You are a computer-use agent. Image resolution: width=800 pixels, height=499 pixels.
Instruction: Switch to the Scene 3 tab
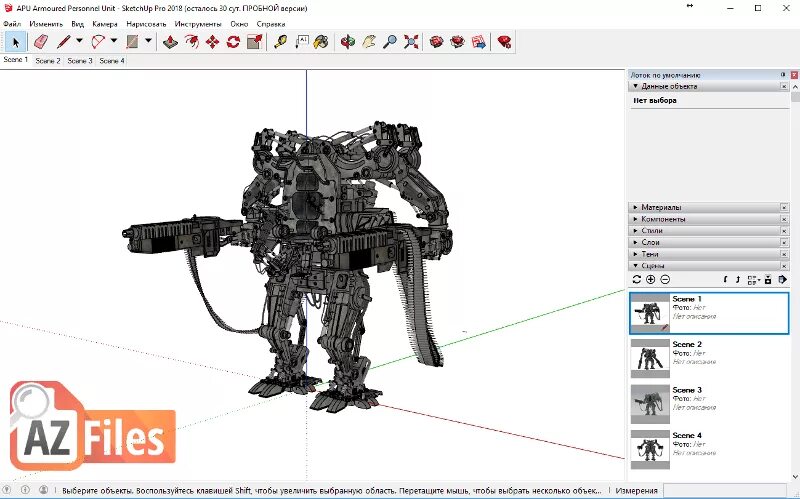(80, 61)
